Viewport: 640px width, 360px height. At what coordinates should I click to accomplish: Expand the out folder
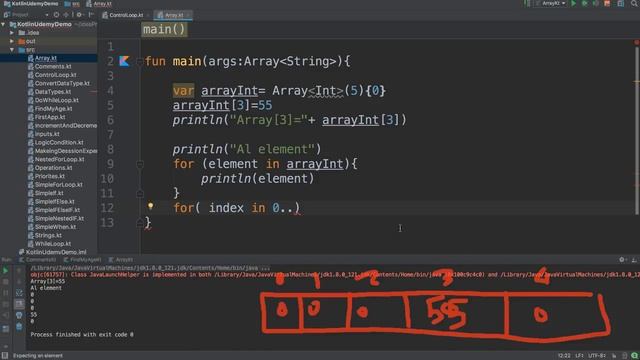click(12, 41)
